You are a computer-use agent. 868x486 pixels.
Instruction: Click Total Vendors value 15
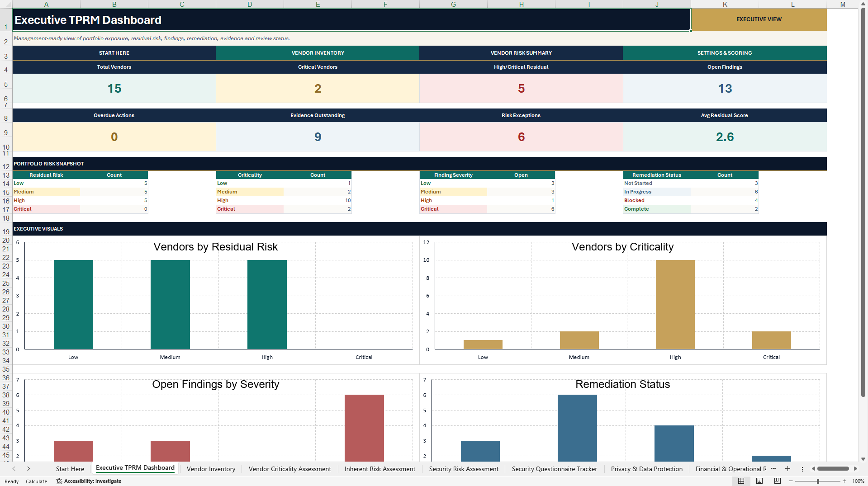point(114,89)
